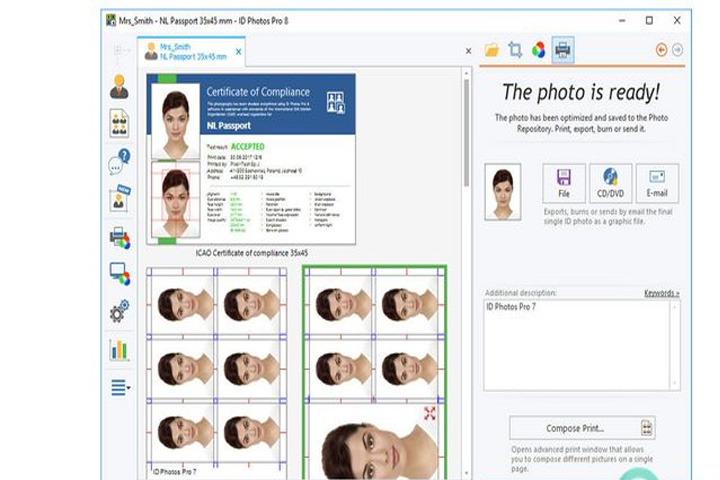Viewport: 720px width, 480px height.
Task: Click the new ID photo icon with NEW badge
Action: pyautogui.click(x=120, y=198)
